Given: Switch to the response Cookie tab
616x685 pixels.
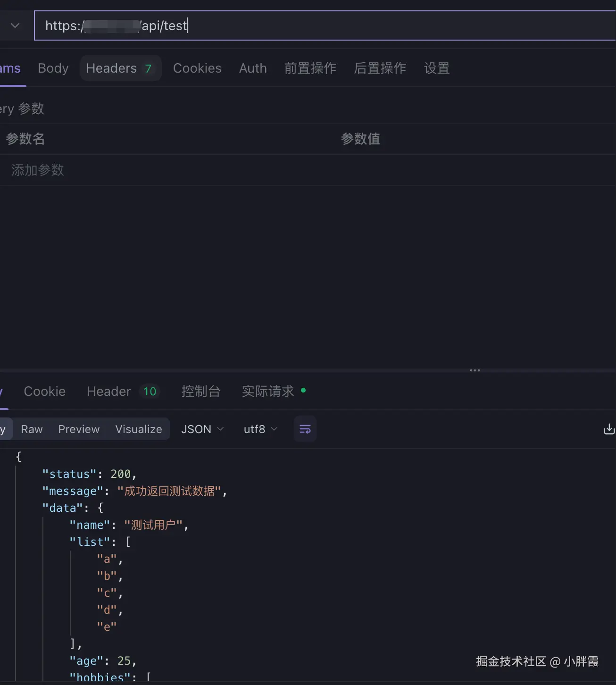Looking at the screenshot, I should (x=45, y=392).
